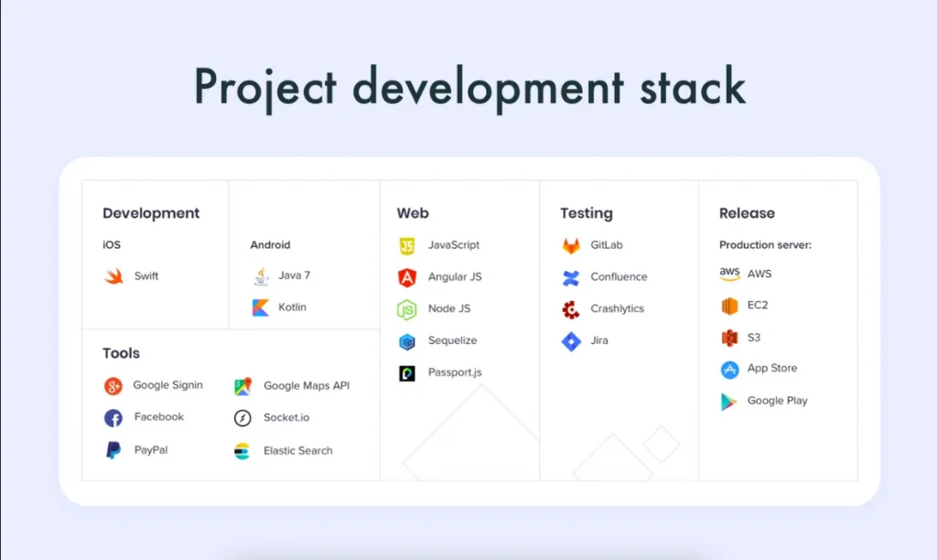The width and height of the screenshot is (937, 560).
Task: Click the Crashlytics red gear icon
Action: 571,309
